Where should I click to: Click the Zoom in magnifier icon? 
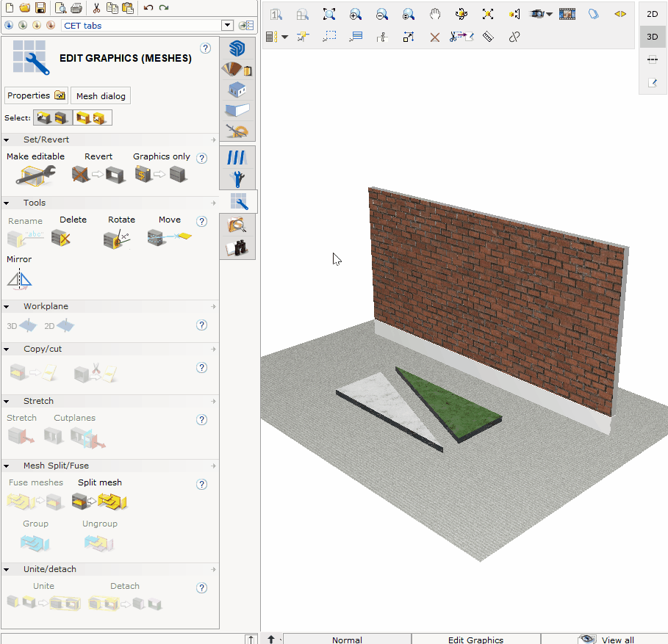tap(355, 14)
